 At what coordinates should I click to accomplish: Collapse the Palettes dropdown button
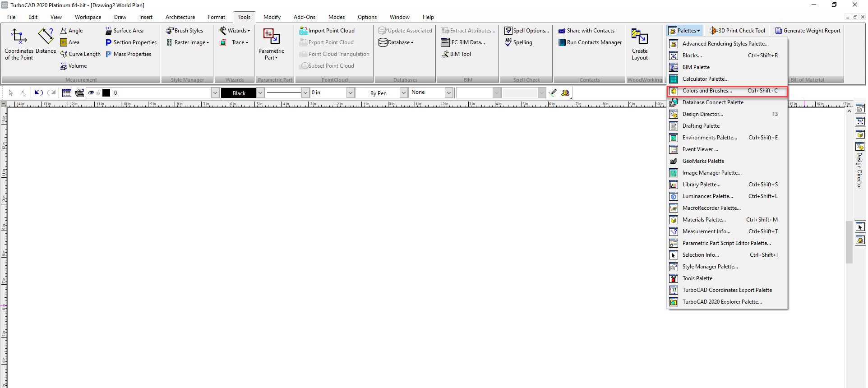pyautogui.click(x=685, y=31)
